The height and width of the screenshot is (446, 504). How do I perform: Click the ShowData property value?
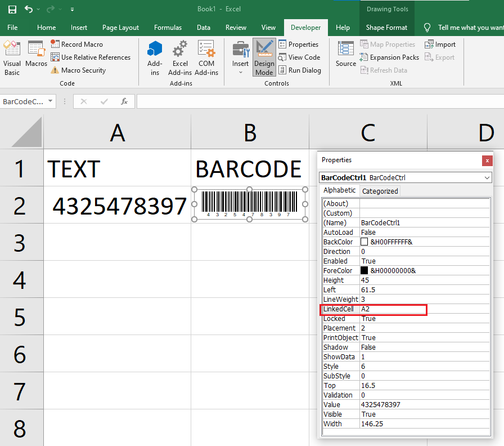click(x=425, y=356)
